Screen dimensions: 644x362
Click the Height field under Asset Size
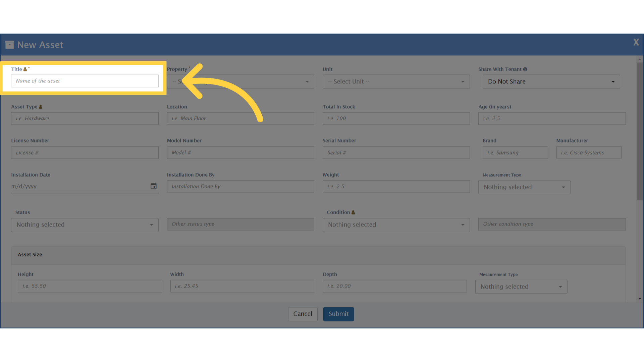coord(90,286)
